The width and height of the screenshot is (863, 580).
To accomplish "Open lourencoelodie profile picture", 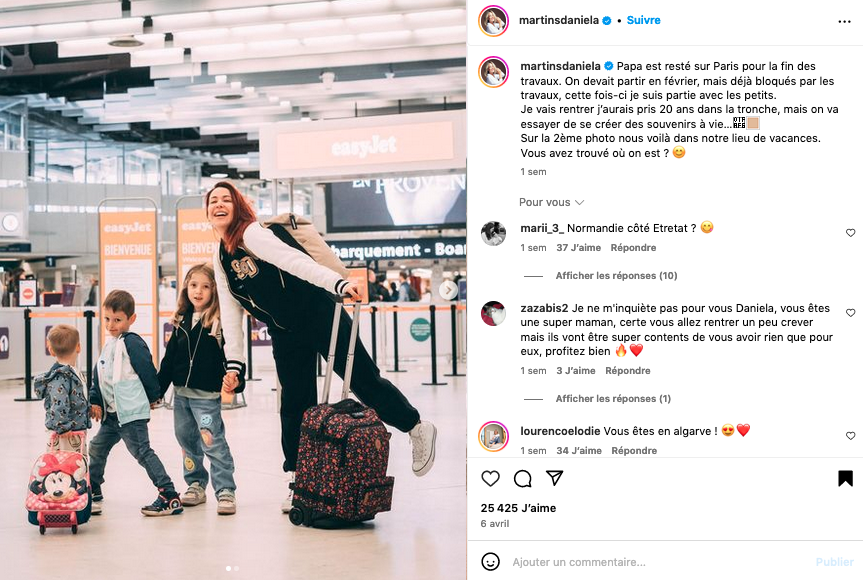I will tap(493, 436).
